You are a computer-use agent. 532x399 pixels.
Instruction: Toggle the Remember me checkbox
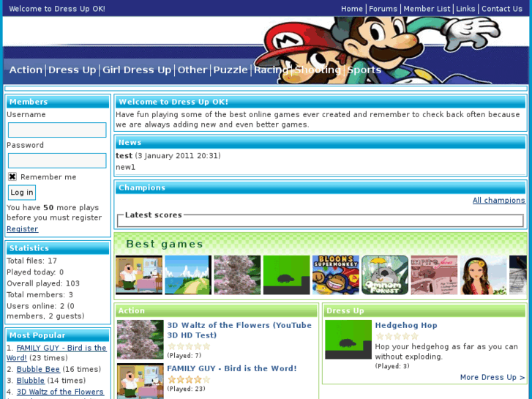tap(12, 176)
